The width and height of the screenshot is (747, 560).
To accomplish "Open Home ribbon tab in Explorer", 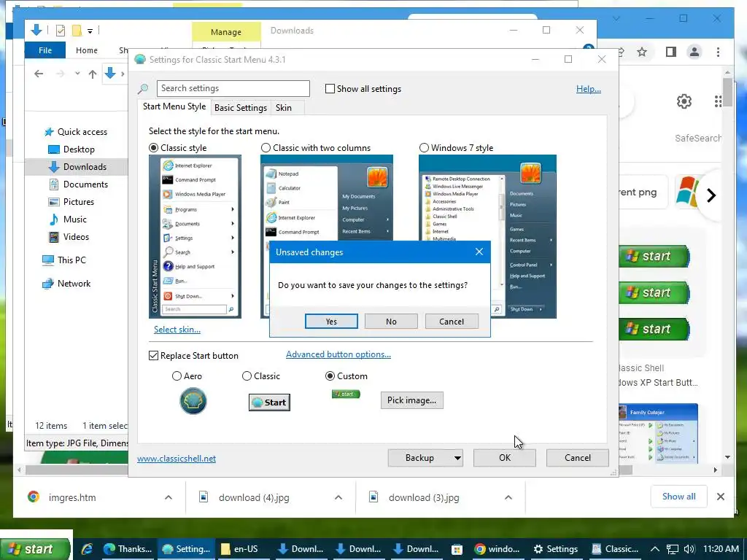I will (87, 50).
